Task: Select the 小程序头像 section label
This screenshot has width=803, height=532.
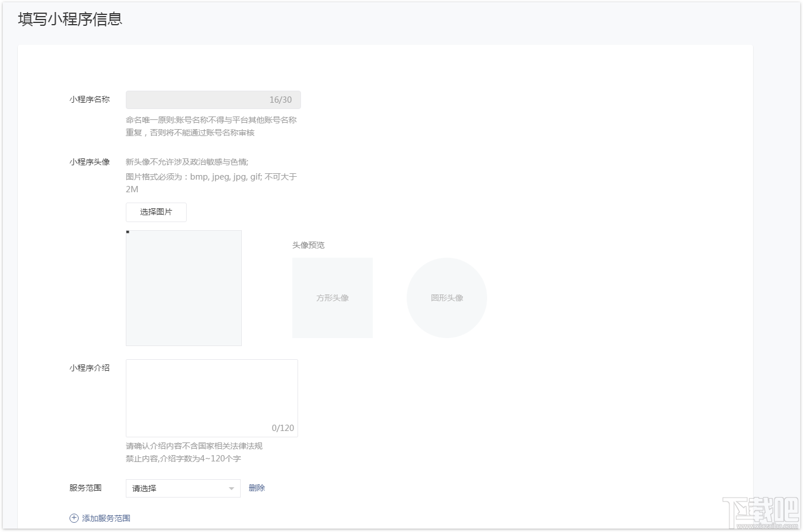Action: (88, 161)
